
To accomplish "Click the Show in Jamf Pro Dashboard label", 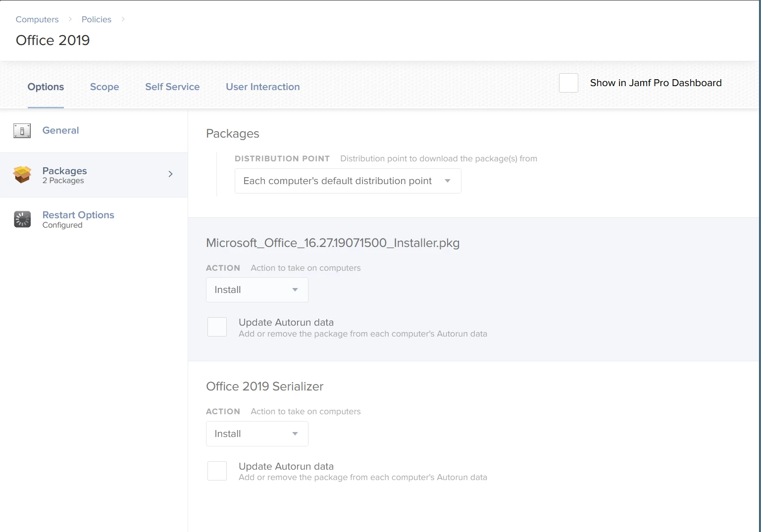I will [x=656, y=83].
